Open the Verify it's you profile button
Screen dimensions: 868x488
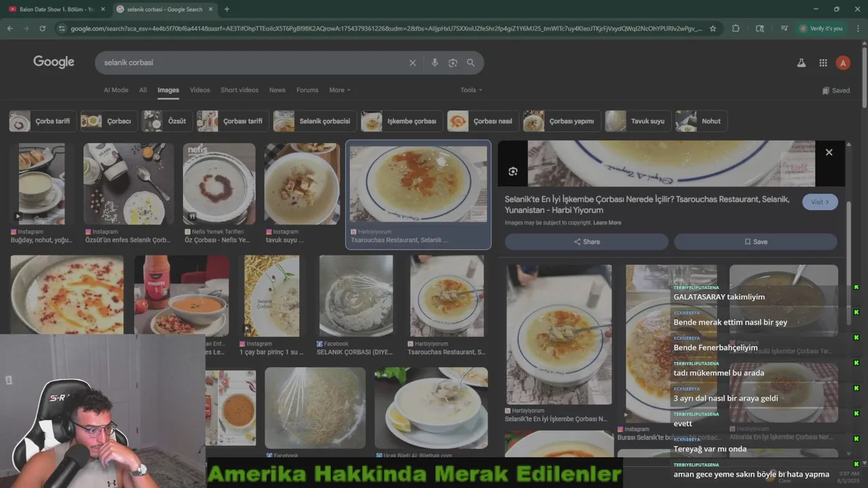click(821, 28)
